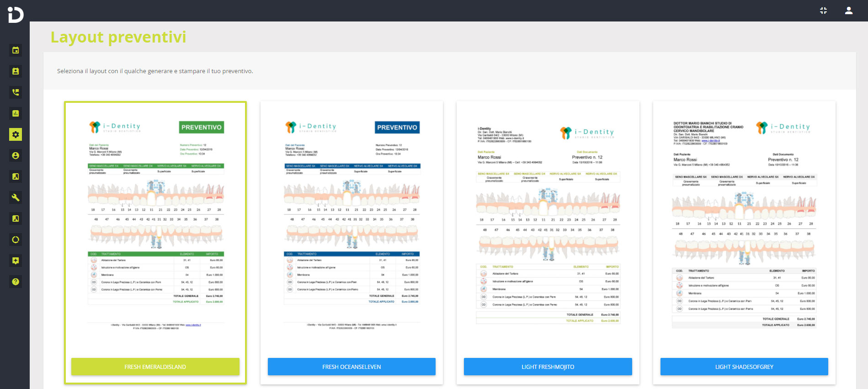This screenshot has width=868, height=389.
Task: Click the i-Dentity logo in top-left corner
Action: tap(15, 14)
